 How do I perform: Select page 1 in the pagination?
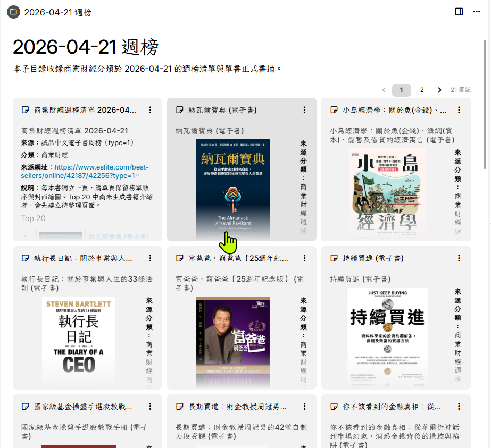(402, 90)
